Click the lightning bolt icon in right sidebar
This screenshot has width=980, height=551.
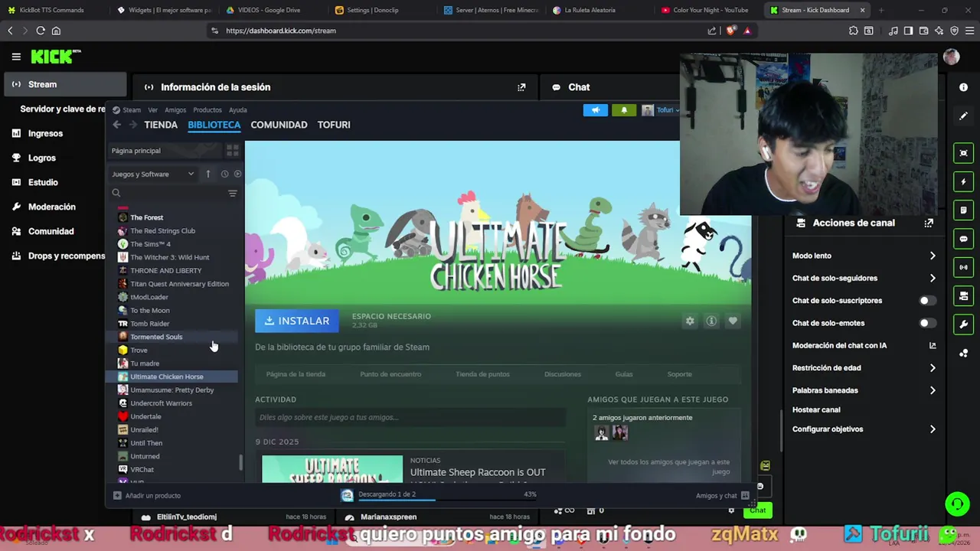click(964, 181)
